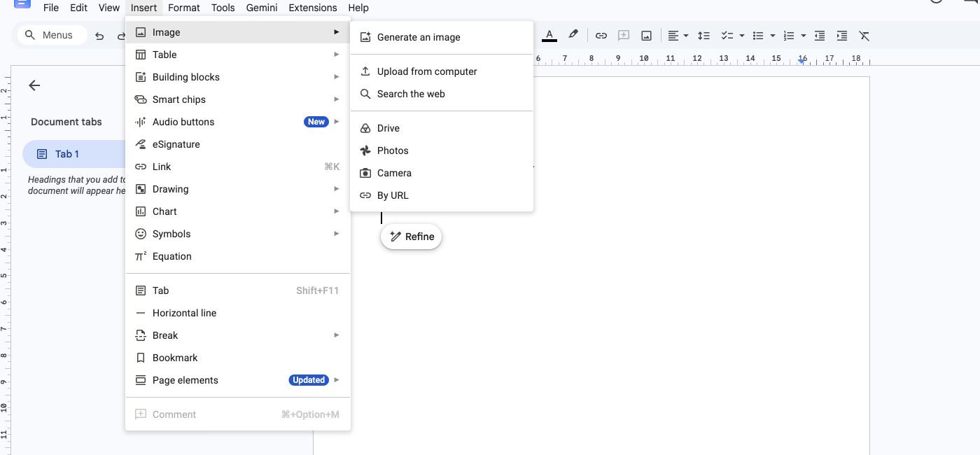Click the undo arrow in toolbar

pyautogui.click(x=99, y=36)
